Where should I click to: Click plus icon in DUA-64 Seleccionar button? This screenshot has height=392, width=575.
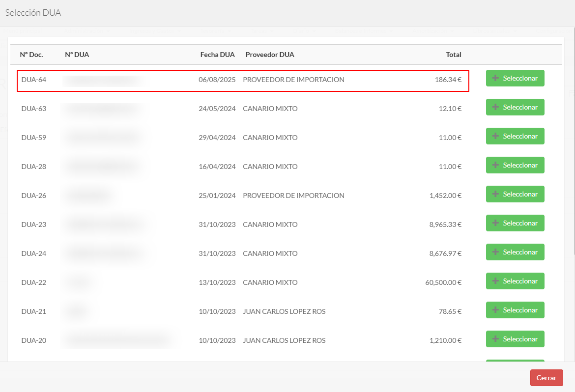(495, 79)
